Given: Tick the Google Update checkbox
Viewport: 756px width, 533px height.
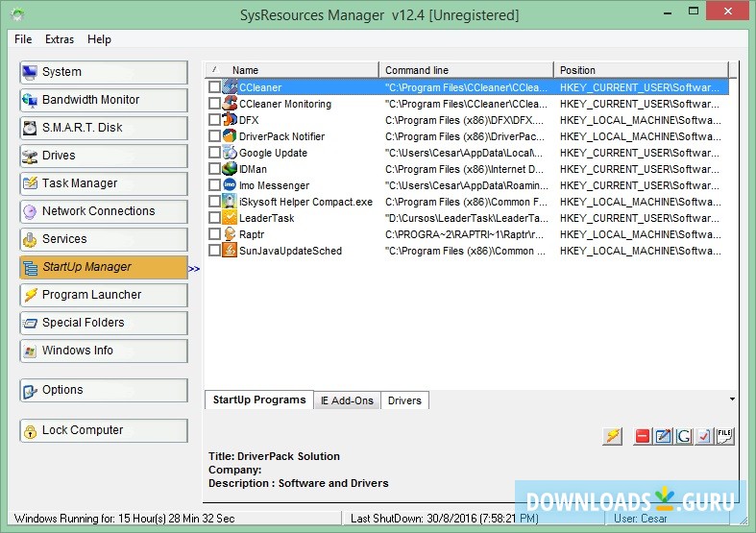Looking at the screenshot, I should pos(214,153).
